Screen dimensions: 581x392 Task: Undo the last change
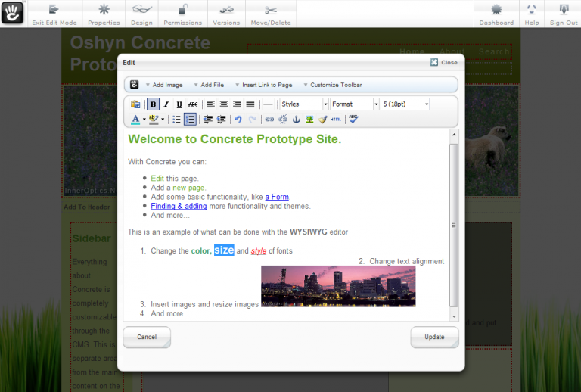pyautogui.click(x=238, y=120)
